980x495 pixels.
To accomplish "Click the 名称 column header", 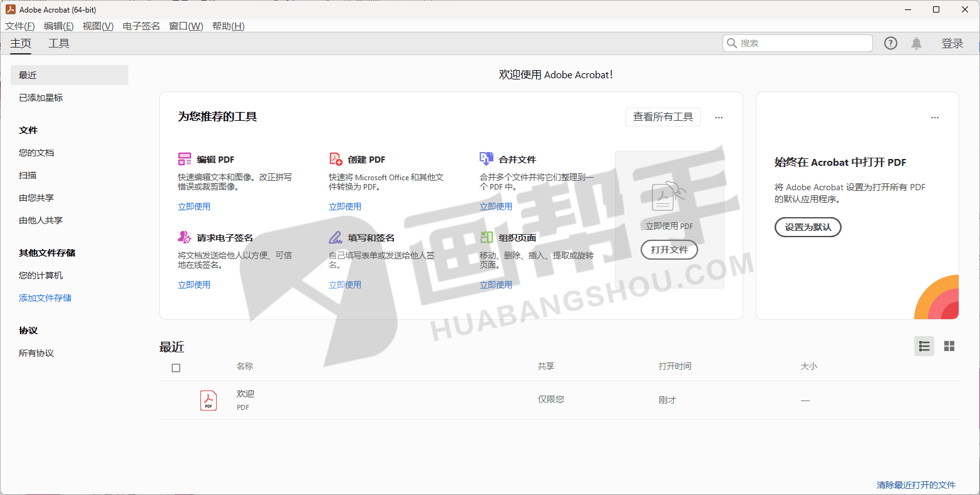I will [245, 366].
